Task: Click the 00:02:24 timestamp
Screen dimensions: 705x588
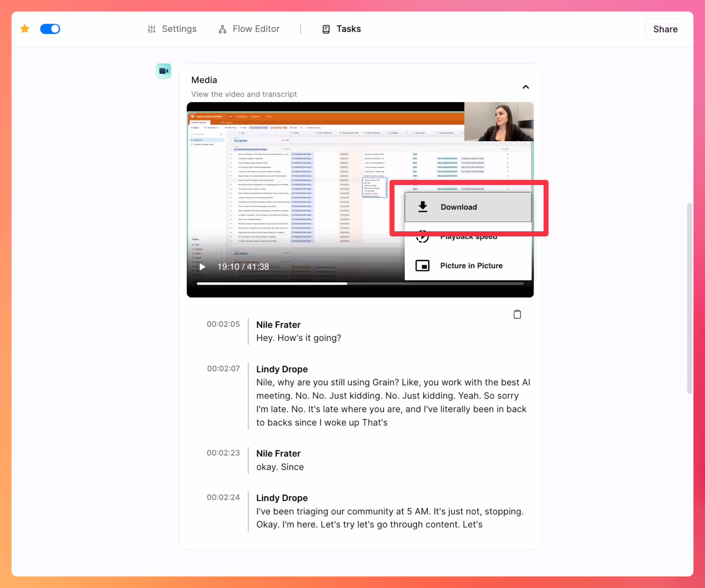Action: click(223, 497)
